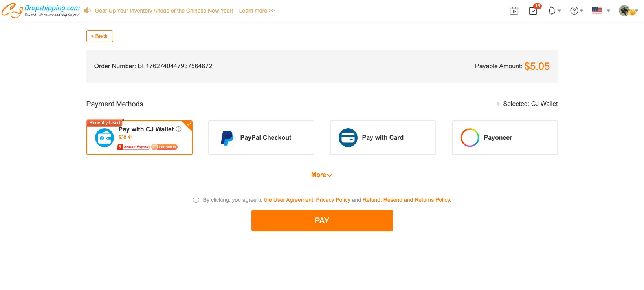Screen dimensions: 644x290
Task: Choose the Pay with CJ Wallet option
Action: click(x=146, y=129)
